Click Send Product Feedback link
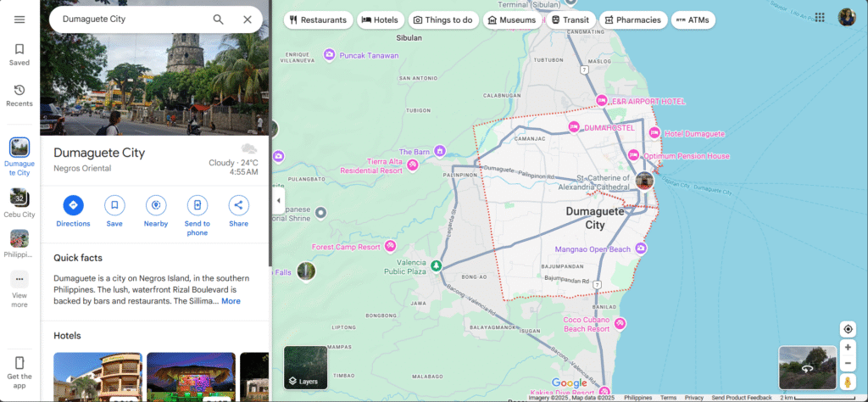The width and height of the screenshot is (868, 402). 741,398
